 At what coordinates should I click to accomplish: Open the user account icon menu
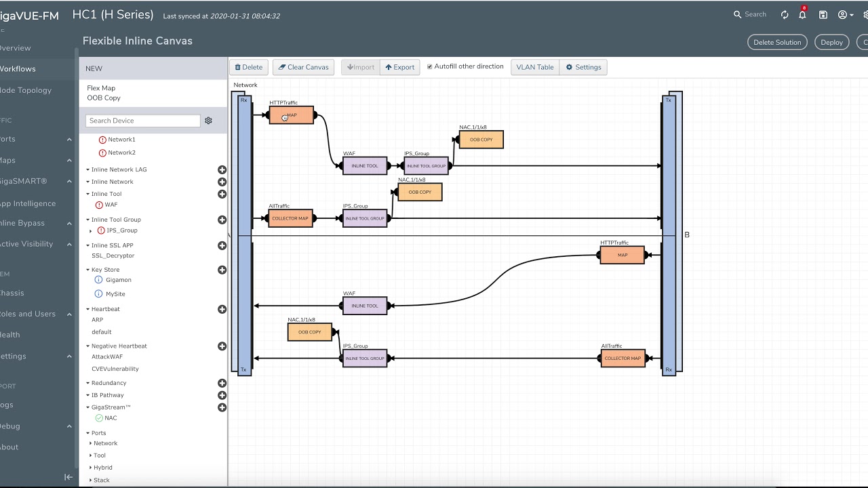[845, 14]
